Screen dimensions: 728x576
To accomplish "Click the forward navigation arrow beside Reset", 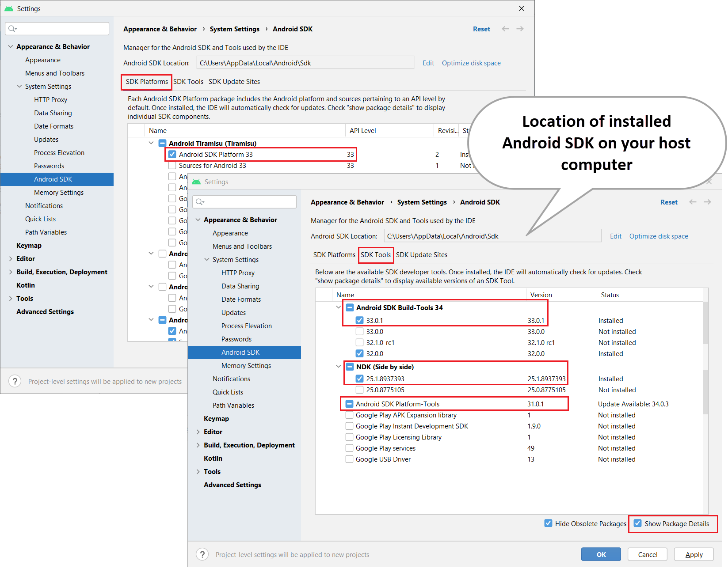I will 707,202.
